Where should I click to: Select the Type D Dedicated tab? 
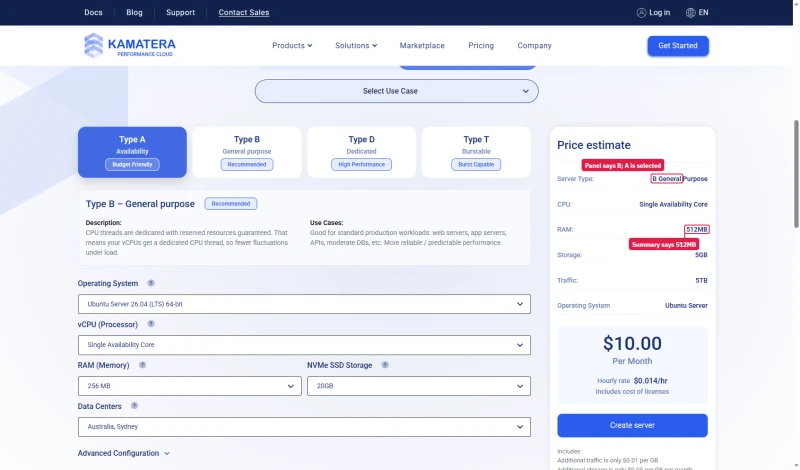(x=361, y=152)
